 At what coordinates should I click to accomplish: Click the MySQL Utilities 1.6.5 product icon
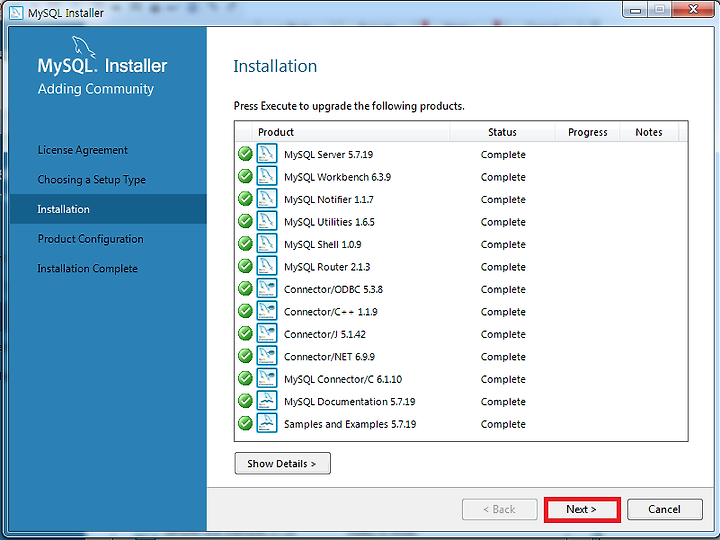(267, 221)
